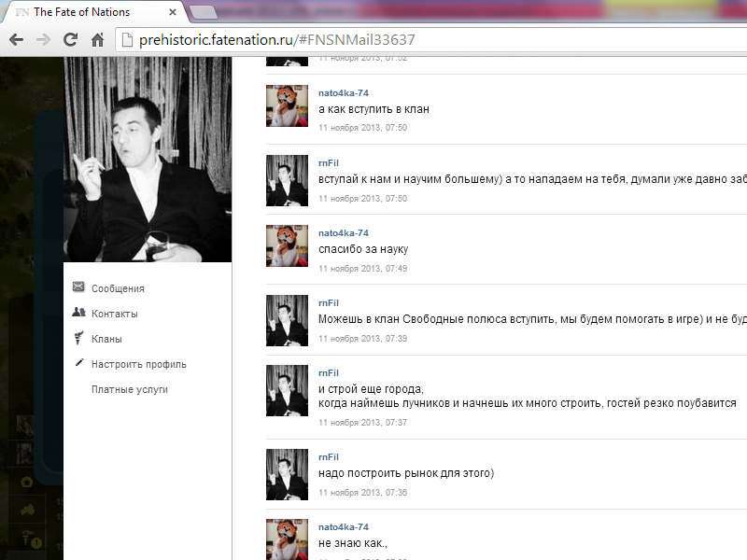
Task: Open rnFil name above "Можешь в клан" message
Action: pyautogui.click(x=329, y=302)
